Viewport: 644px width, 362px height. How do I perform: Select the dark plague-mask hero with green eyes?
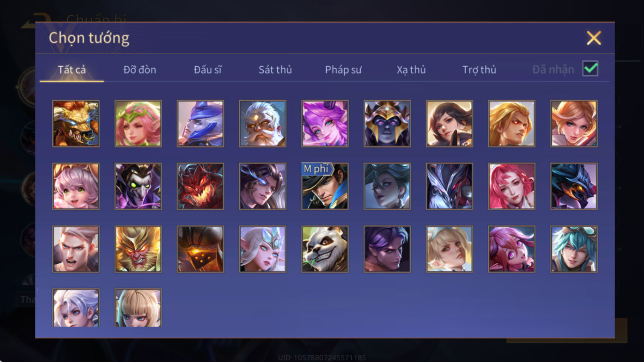point(138,186)
